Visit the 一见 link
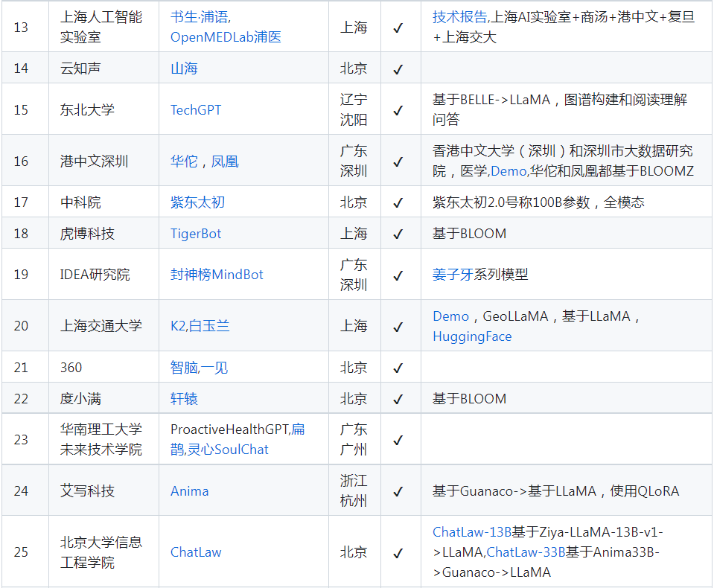 tap(214, 368)
